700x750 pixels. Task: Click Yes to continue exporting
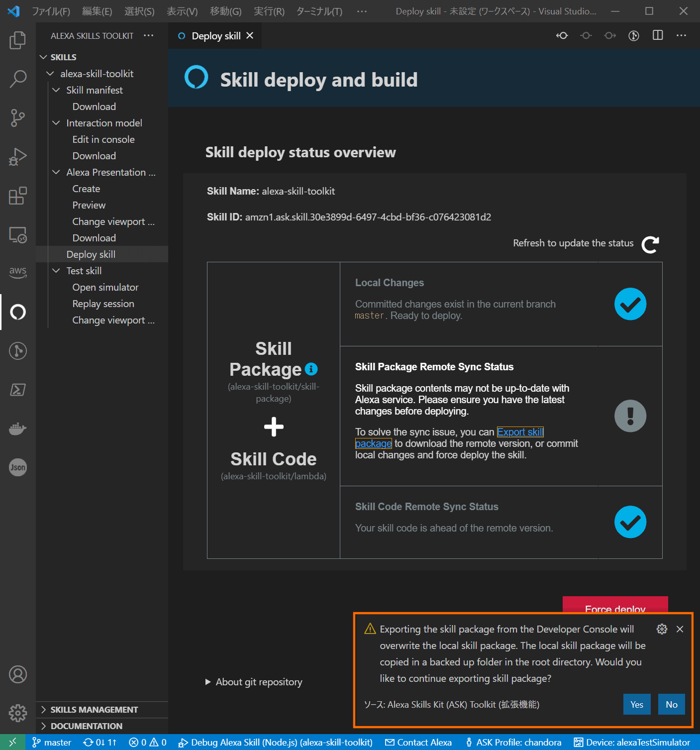(x=637, y=704)
